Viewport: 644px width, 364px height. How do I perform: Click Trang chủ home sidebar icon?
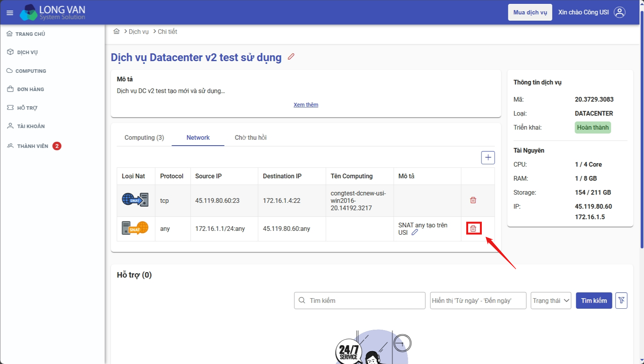click(x=10, y=34)
